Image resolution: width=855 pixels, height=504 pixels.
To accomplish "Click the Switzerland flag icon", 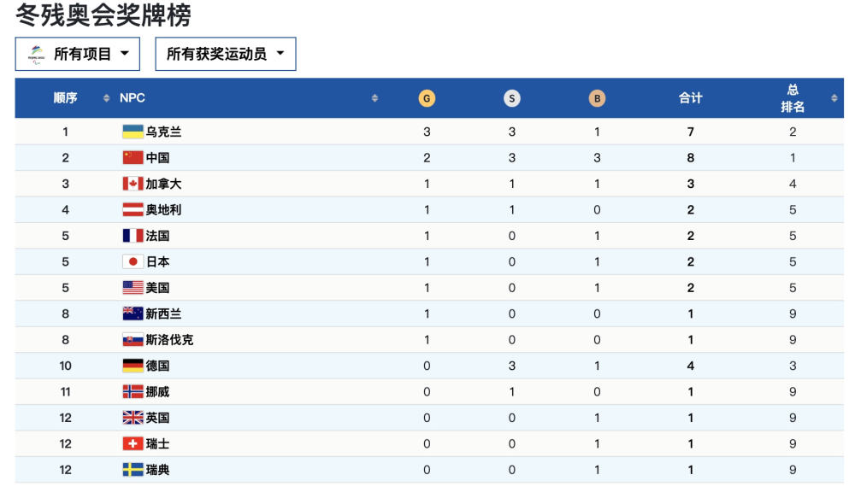I will click(133, 443).
